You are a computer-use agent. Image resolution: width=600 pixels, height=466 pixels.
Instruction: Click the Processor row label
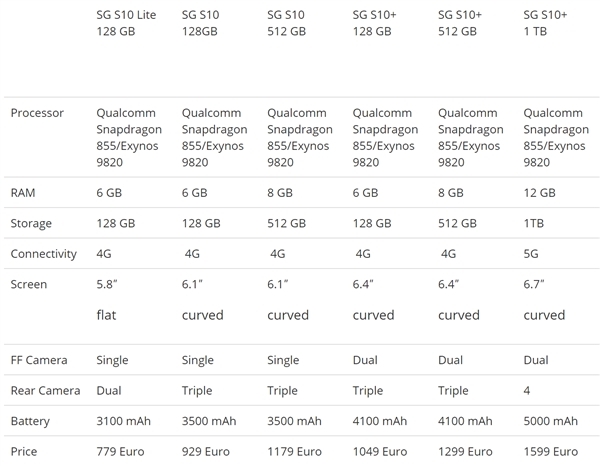[37, 113]
